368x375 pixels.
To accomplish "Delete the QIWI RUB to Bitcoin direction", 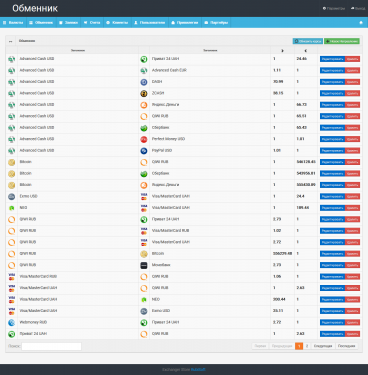I will [x=352, y=254].
